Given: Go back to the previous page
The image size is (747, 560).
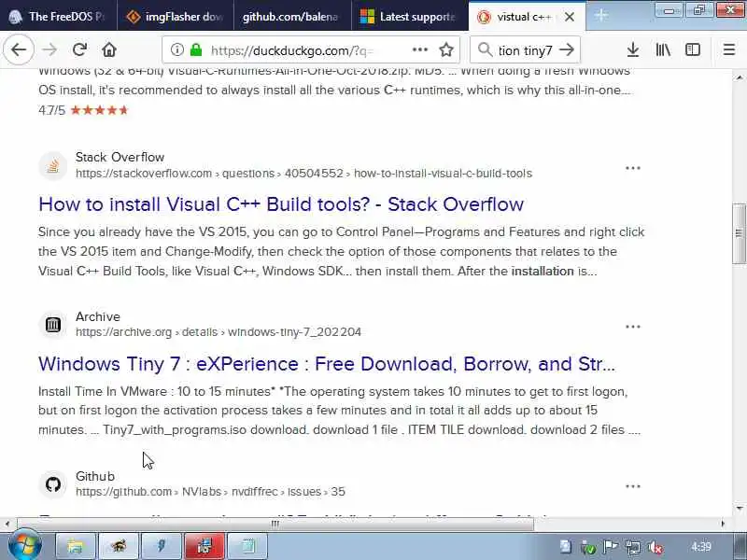Looking at the screenshot, I should click(x=19, y=49).
